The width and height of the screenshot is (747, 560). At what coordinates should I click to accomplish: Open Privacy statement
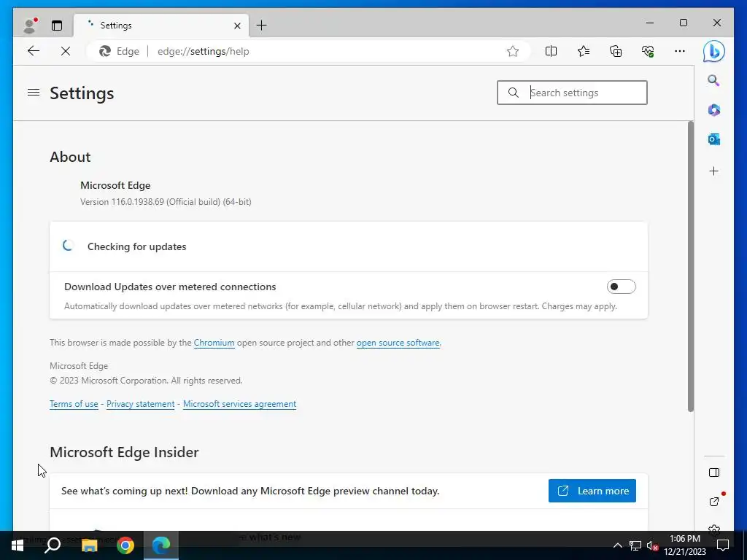pyautogui.click(x=141, y=404)
